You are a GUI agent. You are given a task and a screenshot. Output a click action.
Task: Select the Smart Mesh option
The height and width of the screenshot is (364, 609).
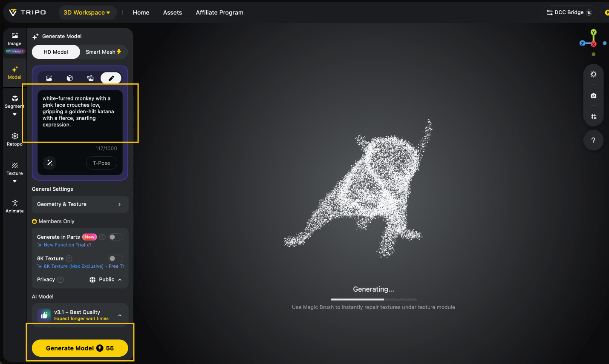pos(104,52)
